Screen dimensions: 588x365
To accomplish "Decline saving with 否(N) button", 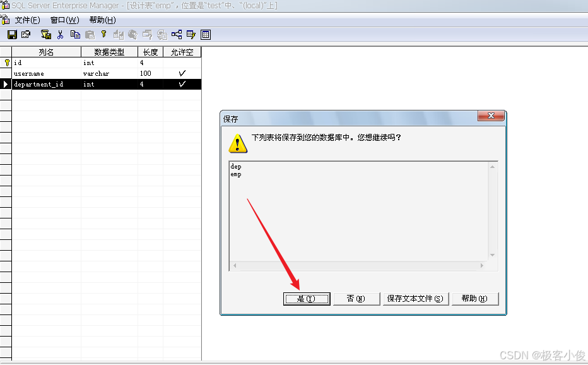I will pos(356,299).
